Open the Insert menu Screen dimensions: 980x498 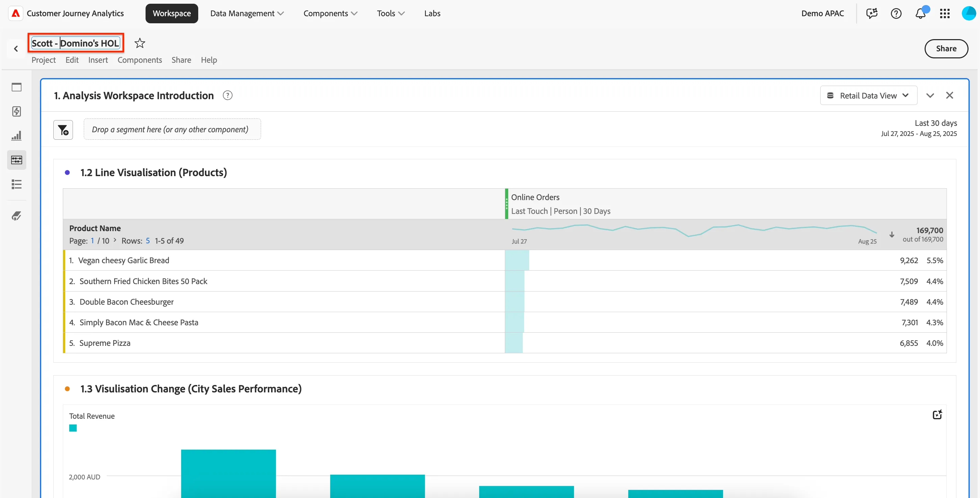pos(98,60)
